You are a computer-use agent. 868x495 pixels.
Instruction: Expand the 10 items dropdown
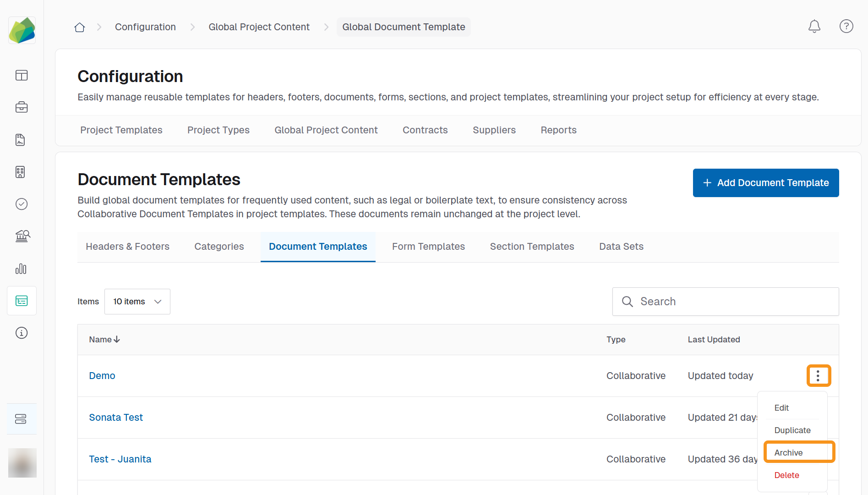137,302
